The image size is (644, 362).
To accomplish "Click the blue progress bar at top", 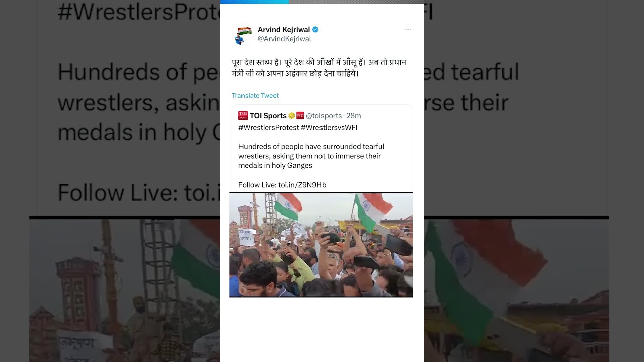I will (255, 2).
